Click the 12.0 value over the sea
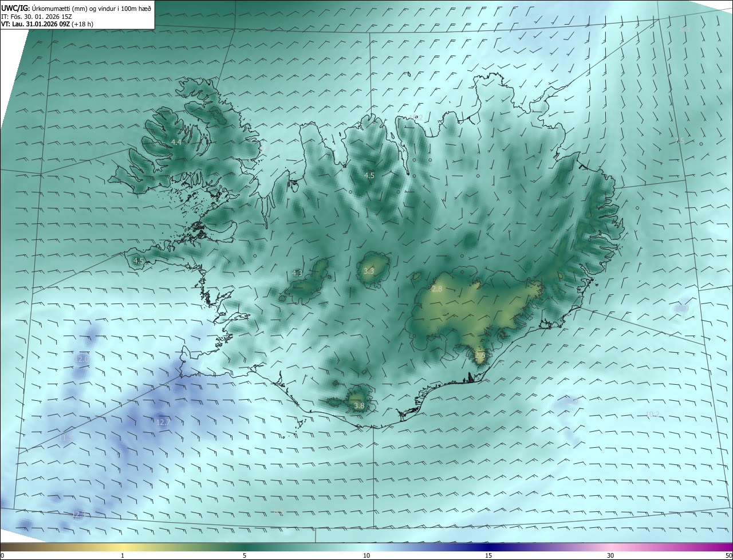This screenshot has height=560, width=733. [x=82, y=359]
